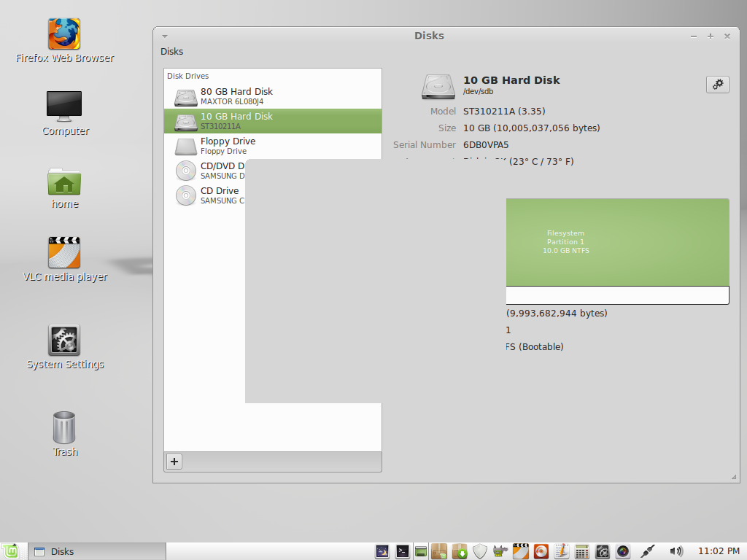Click the green show desktop panel icon

click(421, 551)
